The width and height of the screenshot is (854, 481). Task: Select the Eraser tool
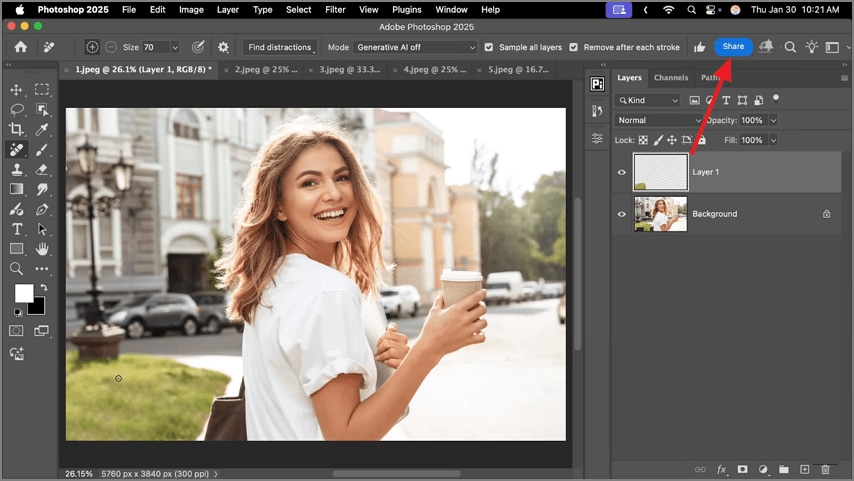coord(42,169)
